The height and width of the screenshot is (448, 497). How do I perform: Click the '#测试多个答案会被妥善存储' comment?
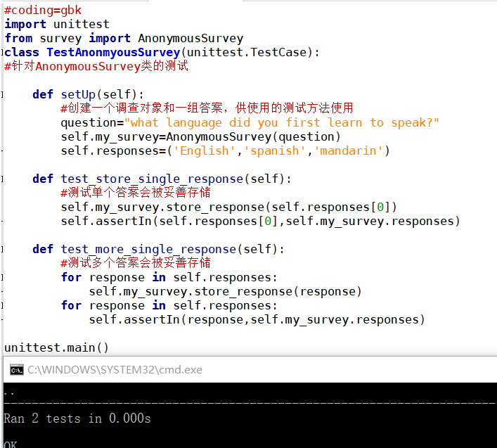point(136,263)
